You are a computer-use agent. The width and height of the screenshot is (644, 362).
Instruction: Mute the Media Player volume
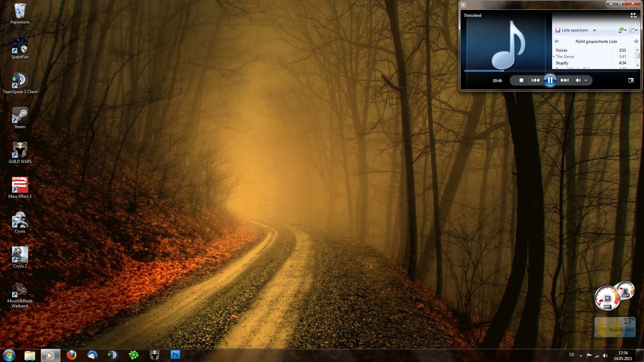(x=578, y=80)
